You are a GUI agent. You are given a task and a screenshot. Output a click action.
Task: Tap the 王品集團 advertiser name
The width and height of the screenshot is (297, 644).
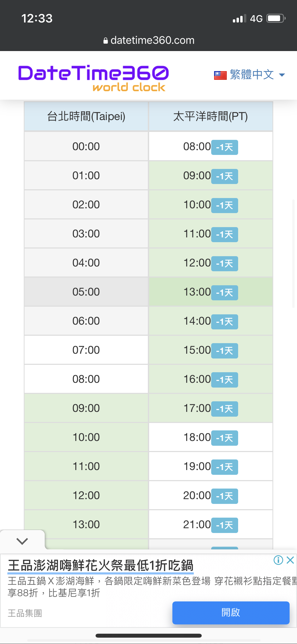(25, 613)
